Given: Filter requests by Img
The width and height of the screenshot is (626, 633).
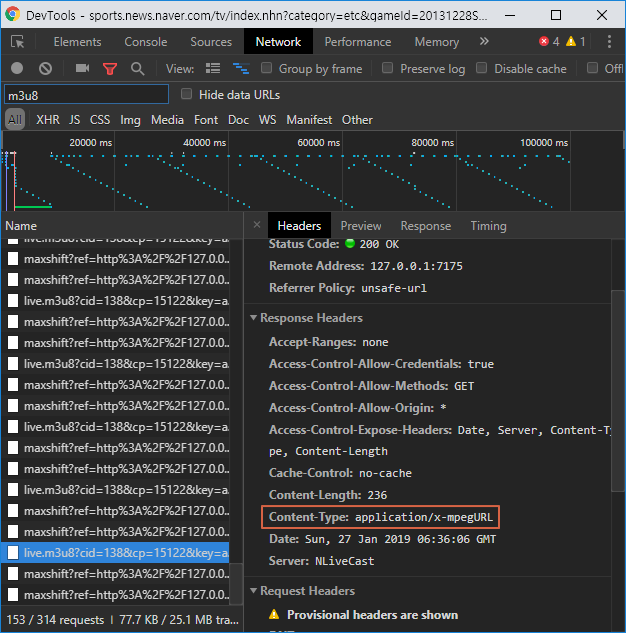Looking at the screenshot, I should point(130,120).
